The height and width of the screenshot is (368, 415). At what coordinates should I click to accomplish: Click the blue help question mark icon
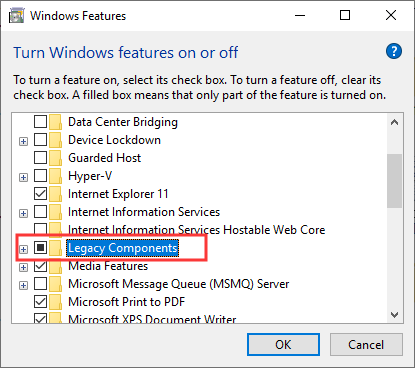(394, 51)
